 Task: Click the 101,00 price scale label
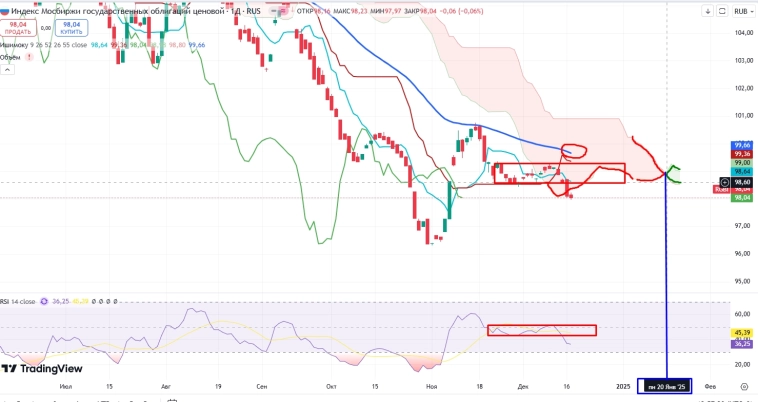point(743,115)
